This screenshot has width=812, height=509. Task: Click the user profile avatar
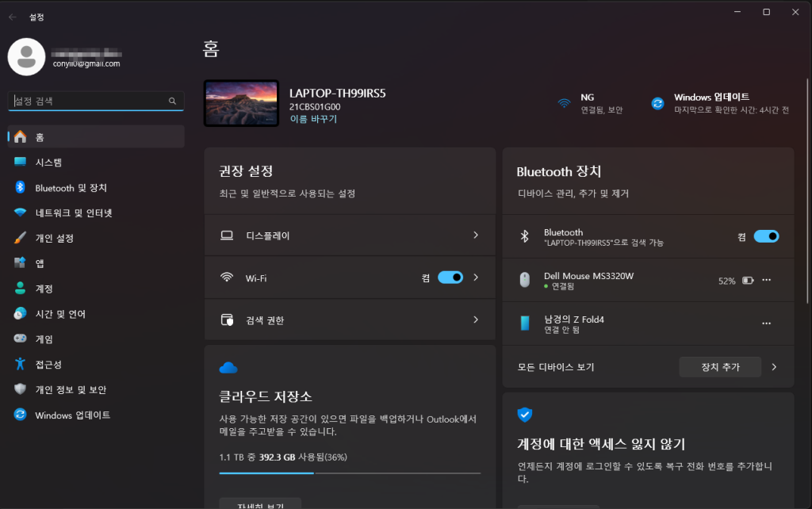(x=26, y=57)
